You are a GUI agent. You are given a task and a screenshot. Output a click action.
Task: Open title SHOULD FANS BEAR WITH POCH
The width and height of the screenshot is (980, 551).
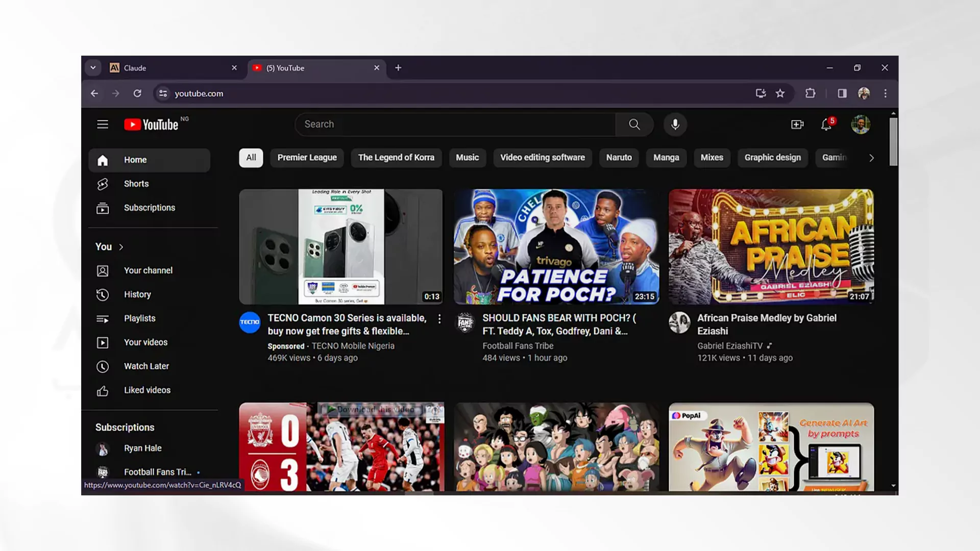click(x=559, y=324)
